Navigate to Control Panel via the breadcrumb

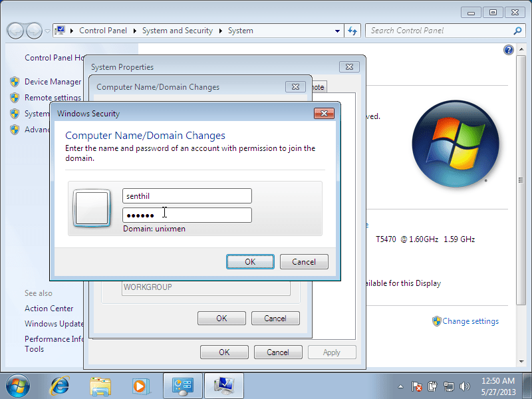click(x=103, y=31)
